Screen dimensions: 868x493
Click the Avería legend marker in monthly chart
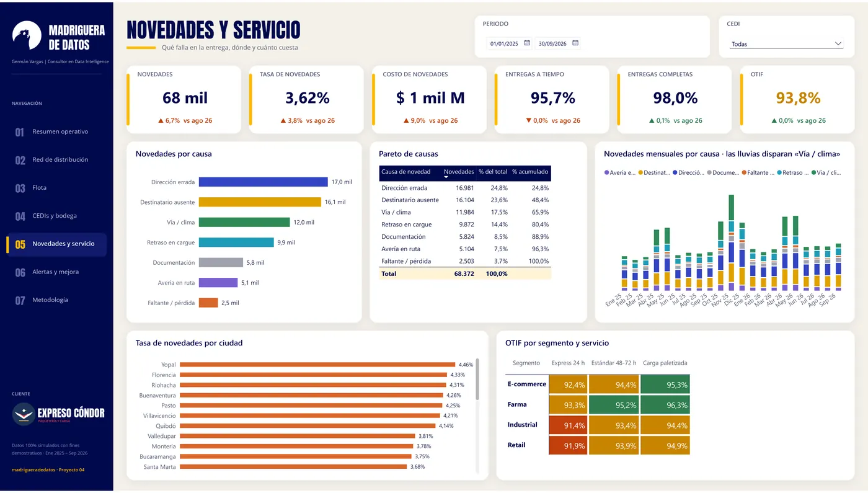coord(606,173)
